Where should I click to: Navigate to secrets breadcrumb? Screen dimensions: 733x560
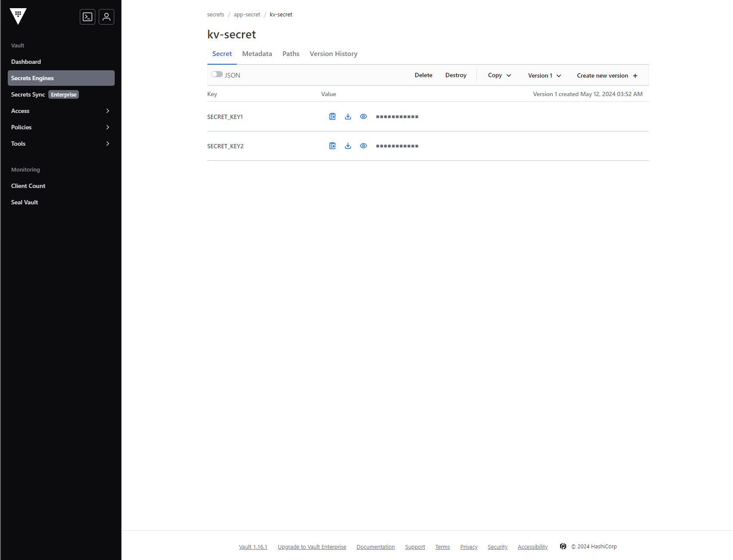pos(216,15)
